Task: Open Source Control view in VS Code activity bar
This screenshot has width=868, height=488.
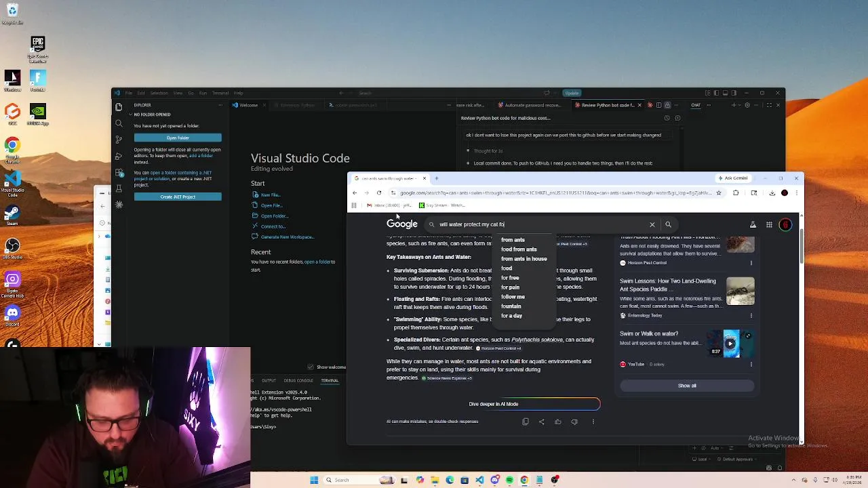Action: [119, 140]
